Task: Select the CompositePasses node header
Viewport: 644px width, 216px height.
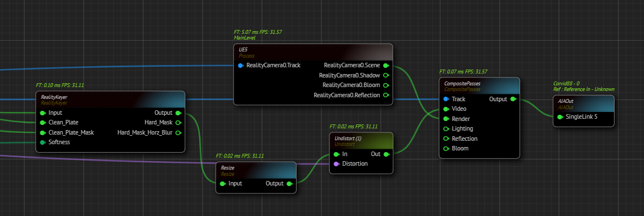Action: (x=479, y=86)
